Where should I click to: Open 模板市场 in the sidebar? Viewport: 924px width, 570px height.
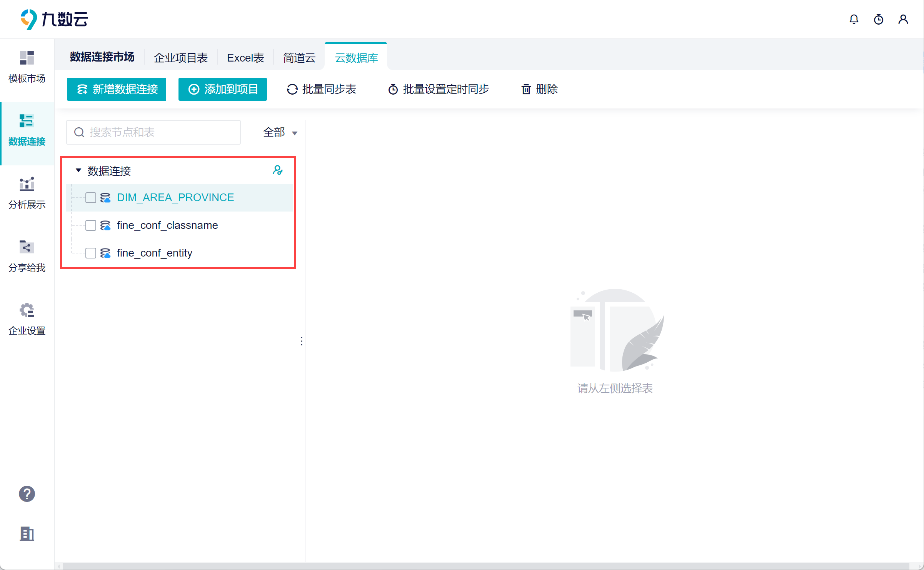(x=27, y=67)
